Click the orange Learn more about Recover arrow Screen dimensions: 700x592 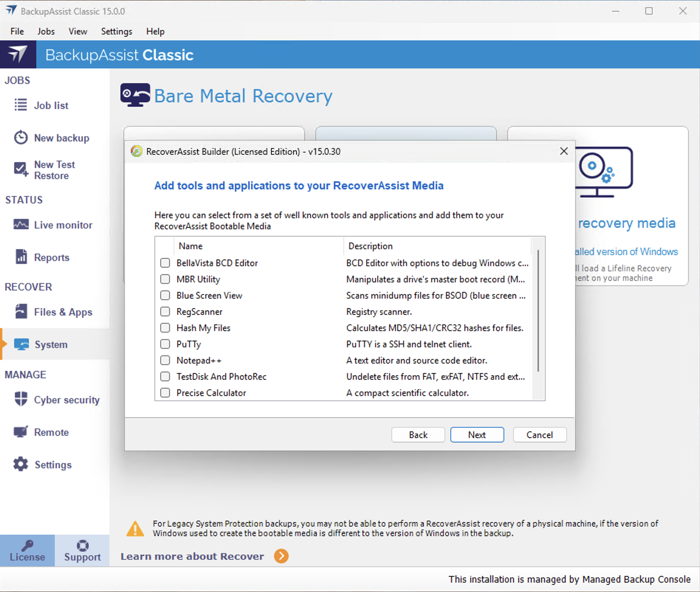coord(281,556)
